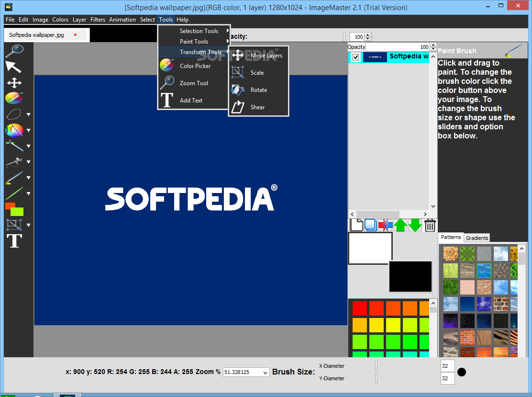Select the Zoom magnifier tool in left toolbar
532x397 pixels.
click(x=14, y=51)
